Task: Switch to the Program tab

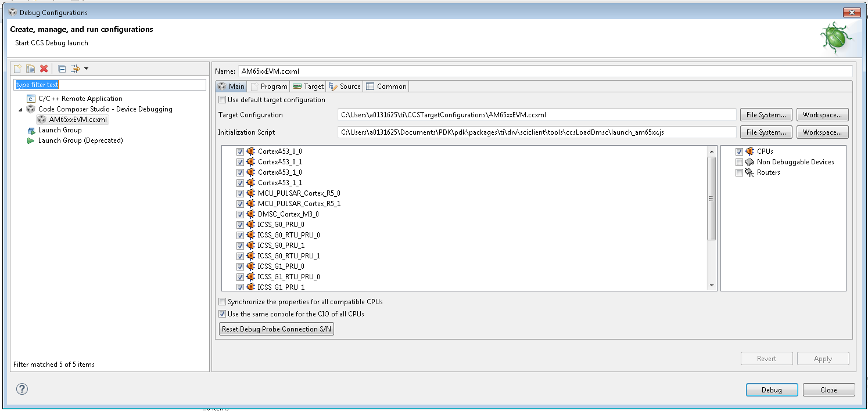Action: tap(269, 86)
